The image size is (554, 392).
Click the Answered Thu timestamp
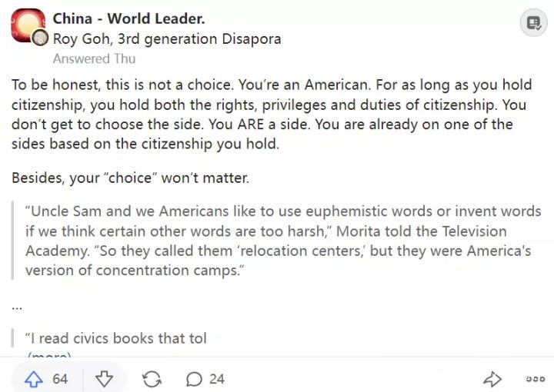[94, 58]
